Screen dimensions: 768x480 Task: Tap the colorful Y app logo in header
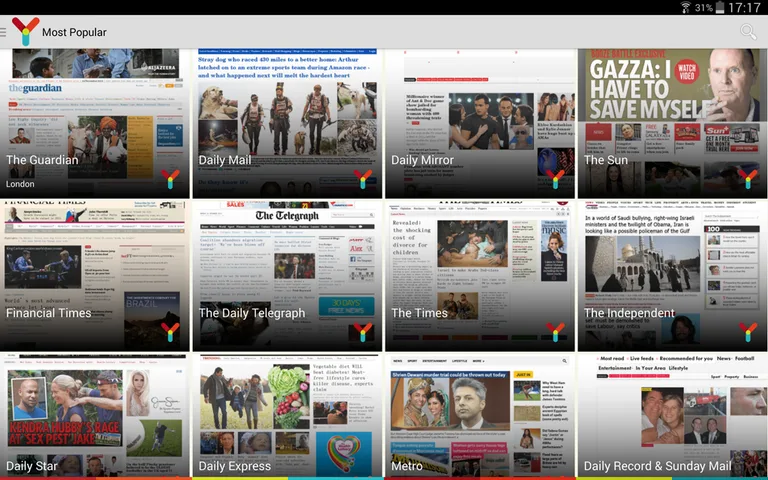coord(25,31)
